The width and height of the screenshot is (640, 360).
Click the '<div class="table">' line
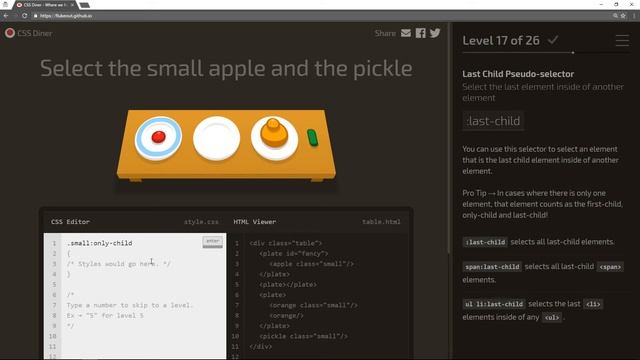(285, 243)
